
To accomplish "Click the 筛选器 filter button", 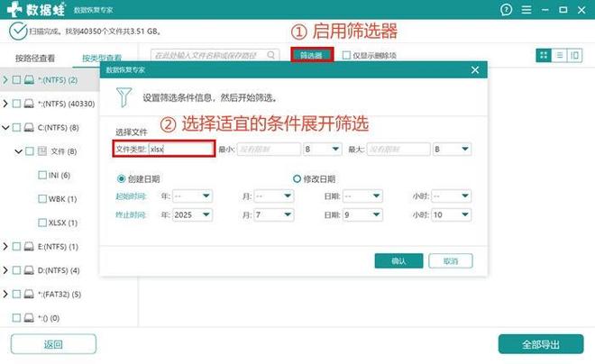I will pos(312,55).
